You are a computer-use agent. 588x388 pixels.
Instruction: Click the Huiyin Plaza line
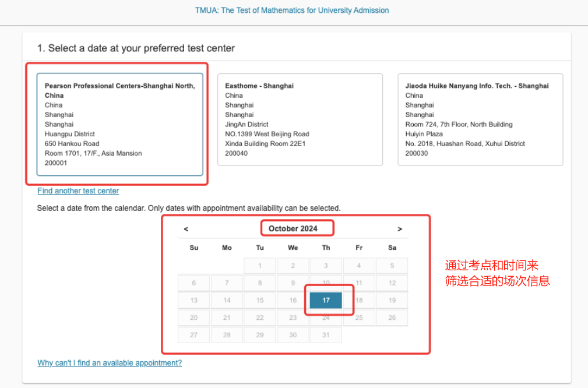pos(424,134)
